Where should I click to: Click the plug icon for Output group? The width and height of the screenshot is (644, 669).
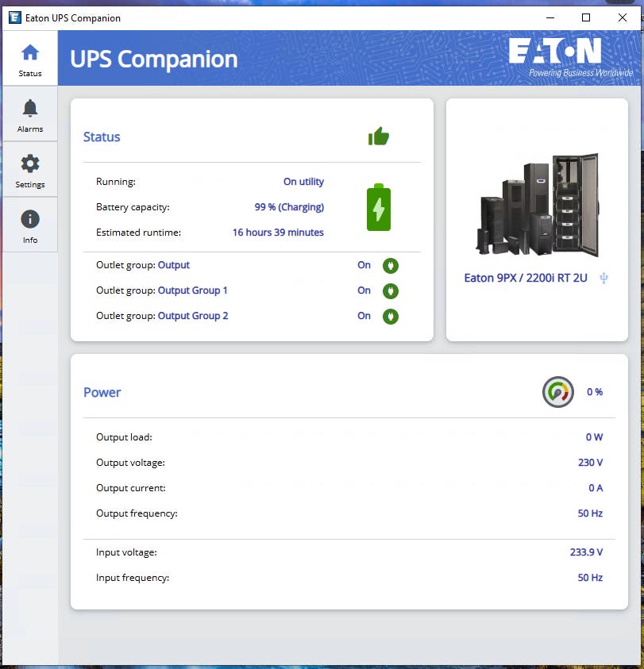(x=391, y=265)
